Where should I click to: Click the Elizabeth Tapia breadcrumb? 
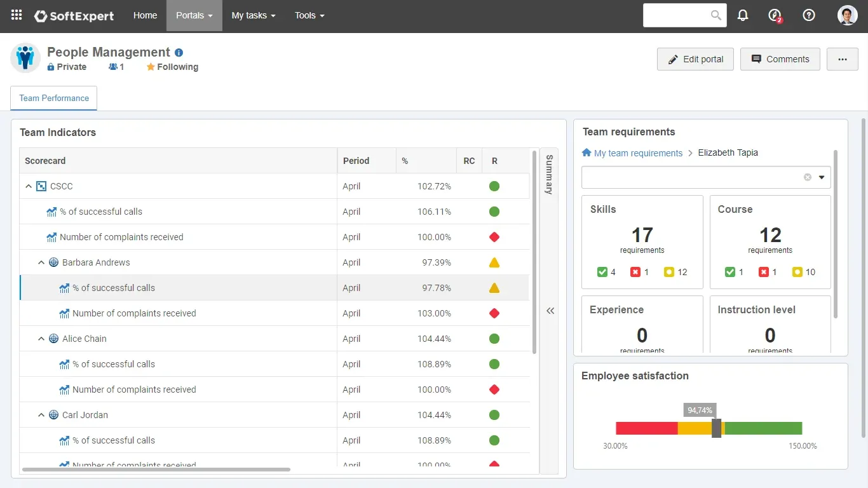pos(728,152)
